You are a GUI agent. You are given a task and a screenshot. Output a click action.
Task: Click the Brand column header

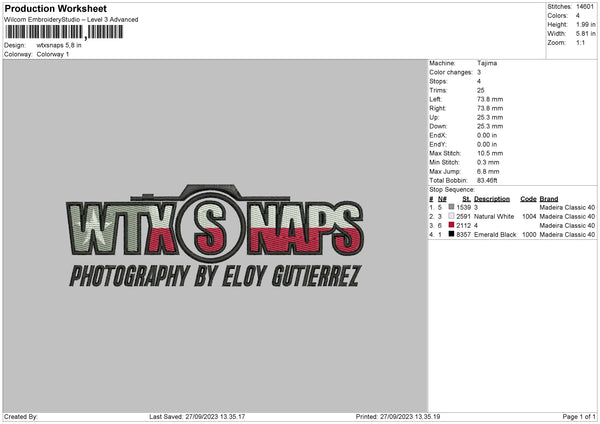coord(549,199)
